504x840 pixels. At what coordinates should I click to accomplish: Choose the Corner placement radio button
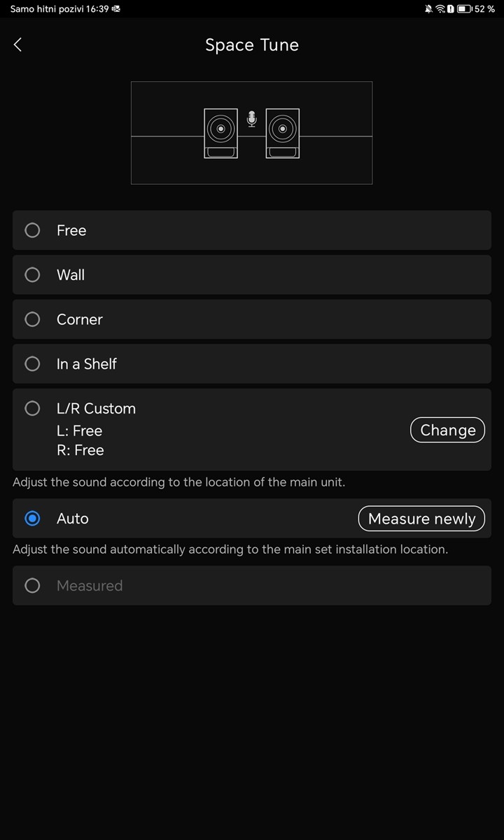click(x=32, y=319)
